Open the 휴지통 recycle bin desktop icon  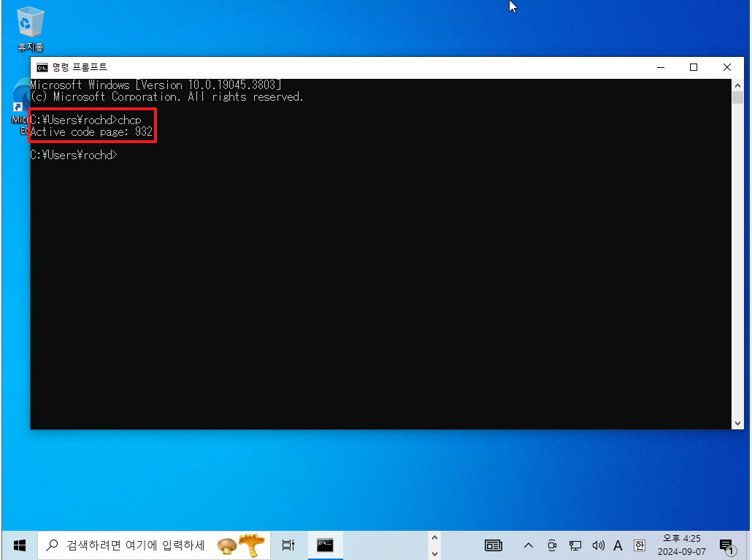(30, 28)
